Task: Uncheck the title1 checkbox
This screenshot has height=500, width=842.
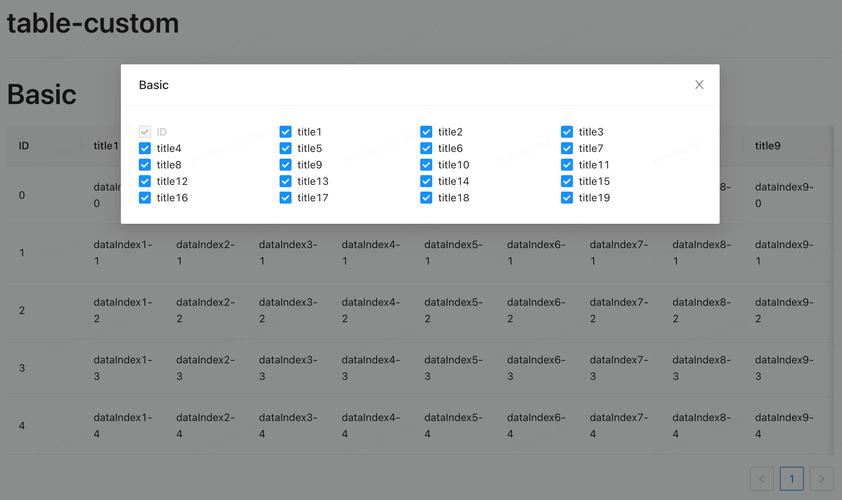Action: click(x=286, y=132)
